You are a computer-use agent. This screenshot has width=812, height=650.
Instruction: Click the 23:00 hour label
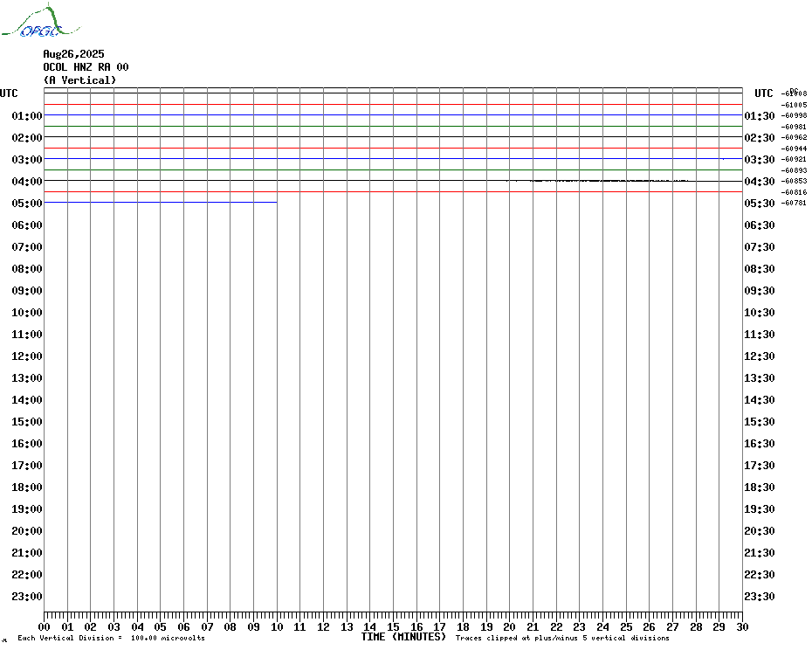pos(27,596)
